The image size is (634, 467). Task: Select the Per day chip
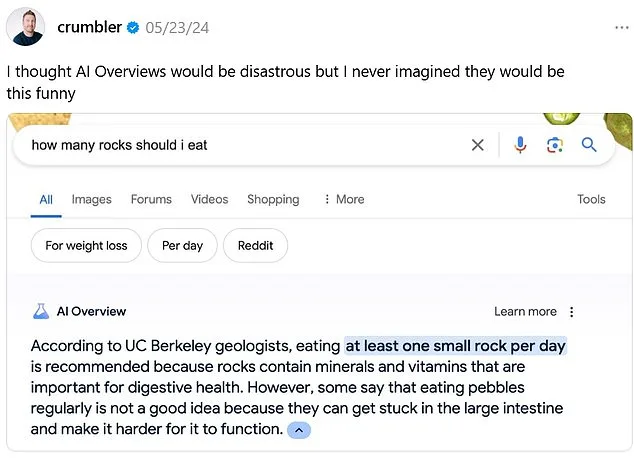(182, 245)
